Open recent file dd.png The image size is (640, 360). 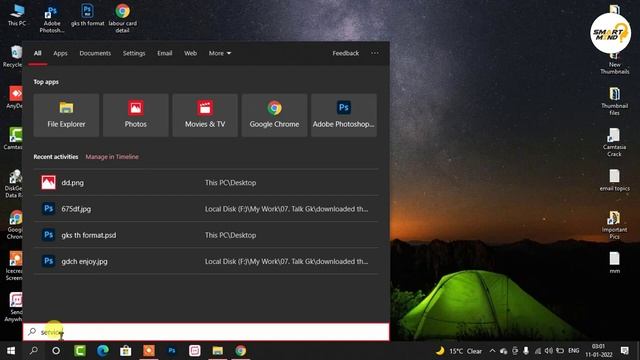pos(206,182)
